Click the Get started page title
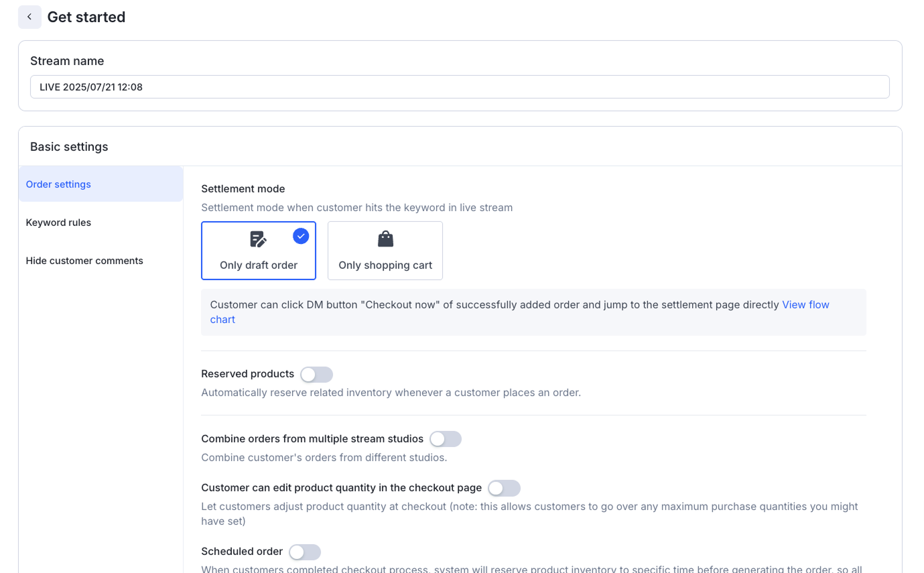924x573 pixels. pos(86,17)
